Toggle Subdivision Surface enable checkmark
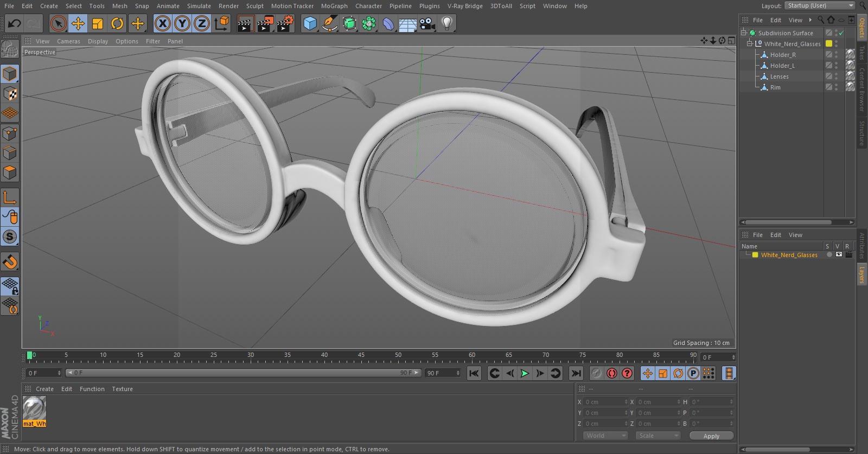The height and width of the screenshot is (454, 868). (x=841, y=33)
